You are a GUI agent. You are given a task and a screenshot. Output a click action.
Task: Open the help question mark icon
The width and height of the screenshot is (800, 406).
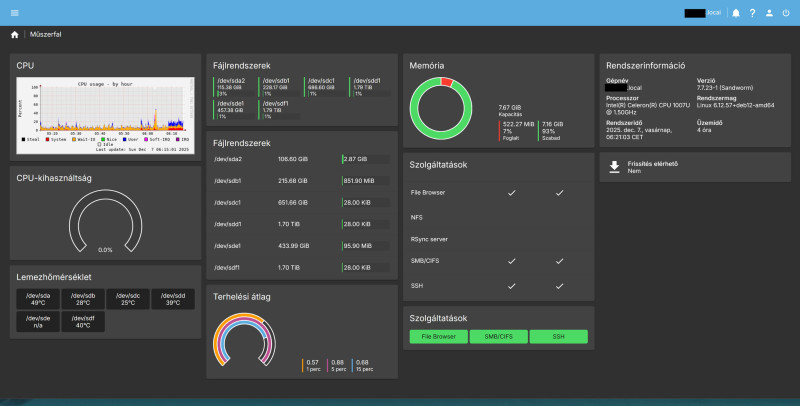(753, 13)
